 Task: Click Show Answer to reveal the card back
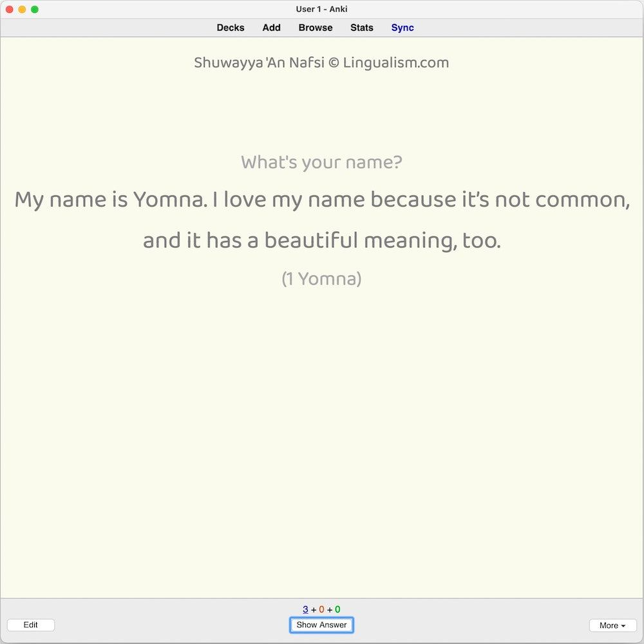[321, 625]
